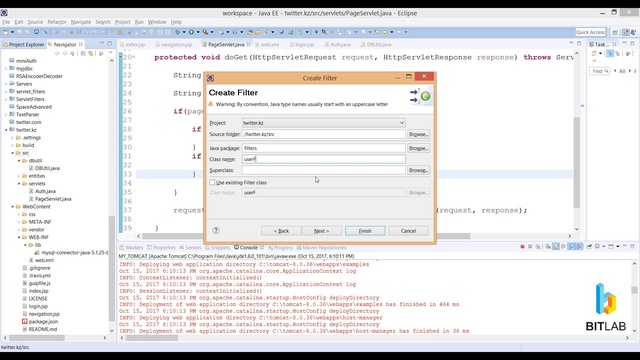
Task: Toggle Show Console on standard out change
Action: [x=571, y=247]
